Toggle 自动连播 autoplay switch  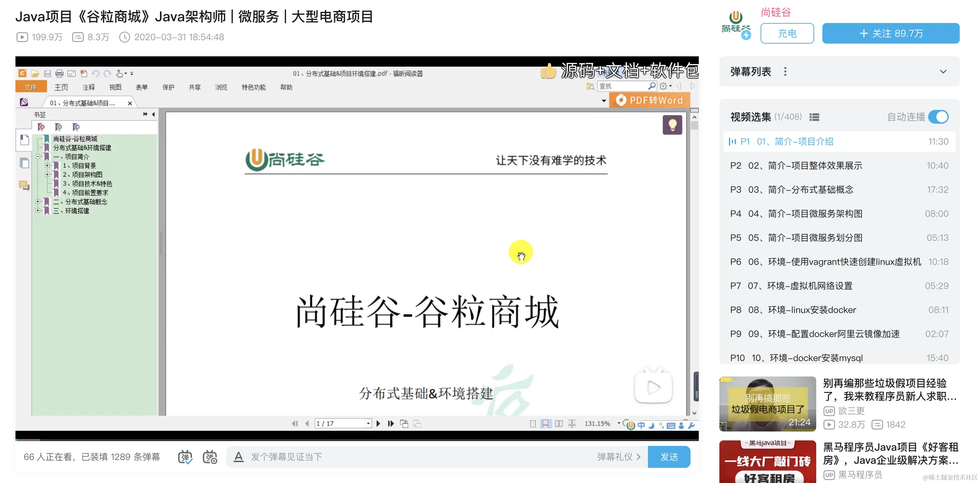938,117
